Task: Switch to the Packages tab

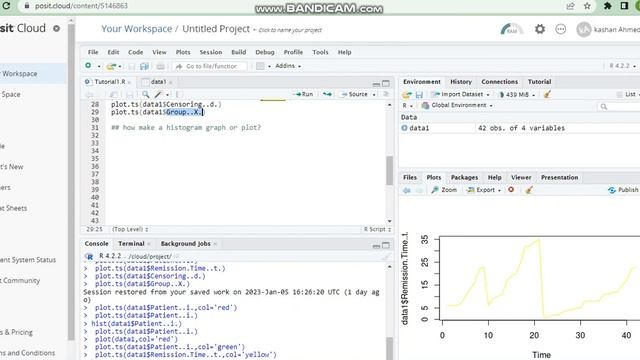Action: 464,177
